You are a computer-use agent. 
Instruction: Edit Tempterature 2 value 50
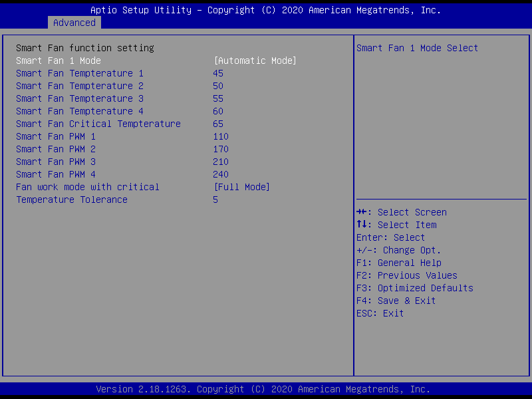218,86
